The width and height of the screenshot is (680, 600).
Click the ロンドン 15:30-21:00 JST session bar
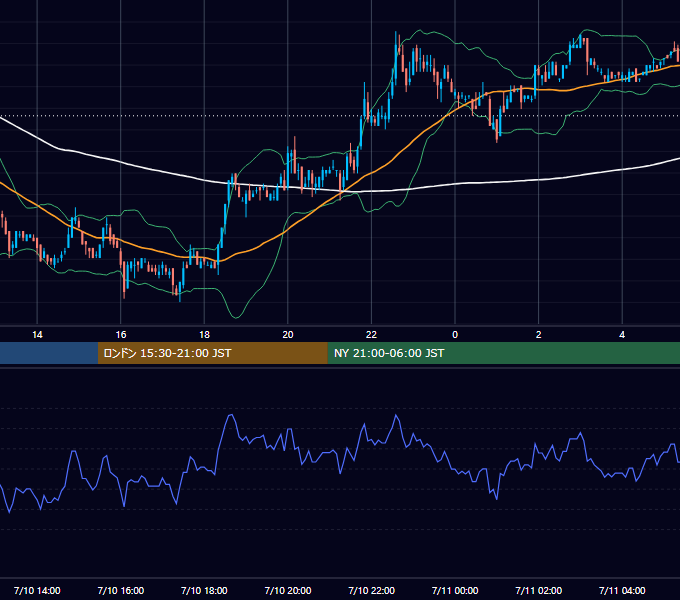click(x=212, y=353)
